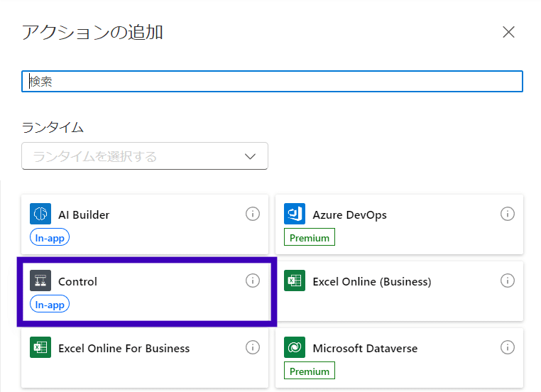The image size is (541, 392).
Task: Open info for Microsoft Dataverse
Action: (507, 347)
